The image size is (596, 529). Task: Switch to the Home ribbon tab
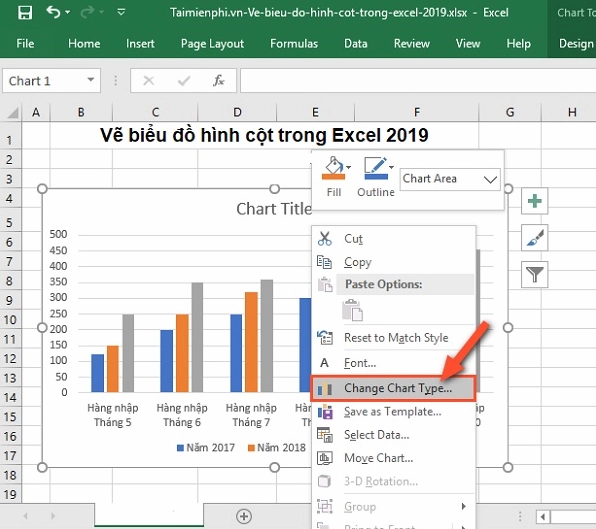(84, 44)
